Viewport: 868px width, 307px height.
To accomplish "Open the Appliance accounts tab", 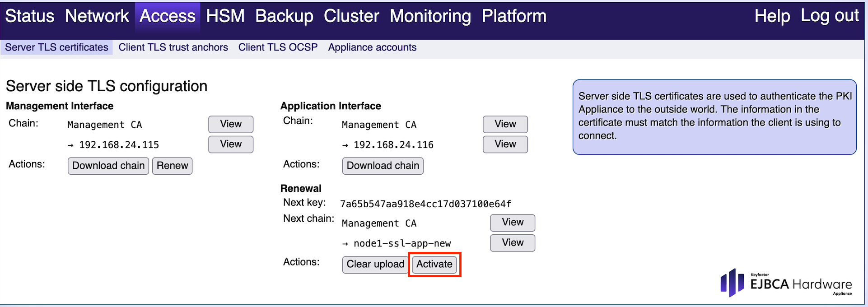I will point(372,47).
